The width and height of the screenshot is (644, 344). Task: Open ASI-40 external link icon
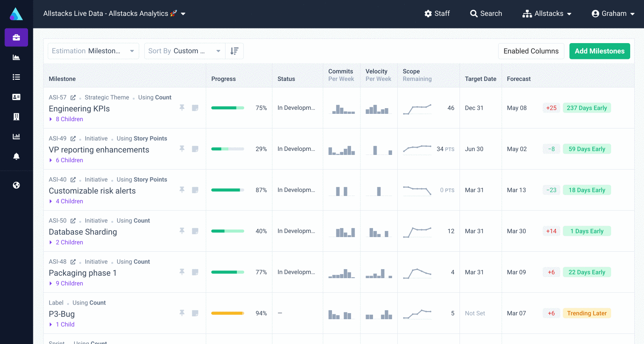[73, 180]
